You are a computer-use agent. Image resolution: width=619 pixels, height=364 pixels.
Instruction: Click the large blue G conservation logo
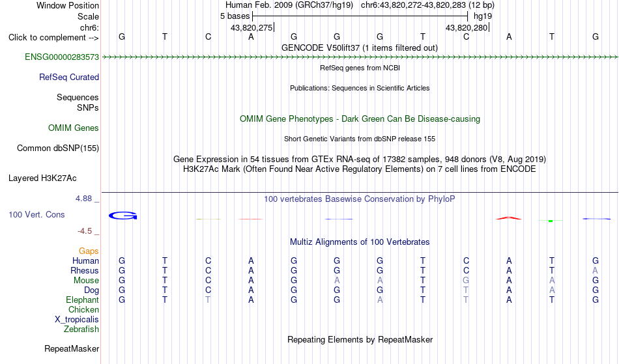[122, 216]
